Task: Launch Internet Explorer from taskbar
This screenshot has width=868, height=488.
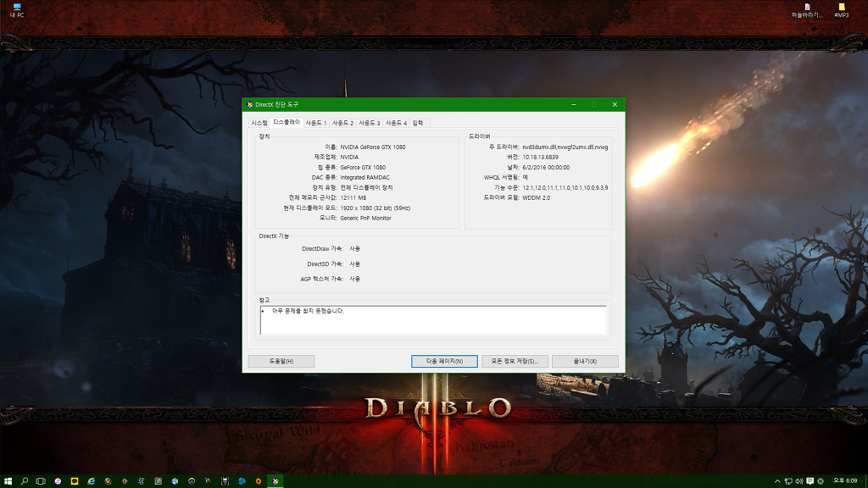Action: 92,481
